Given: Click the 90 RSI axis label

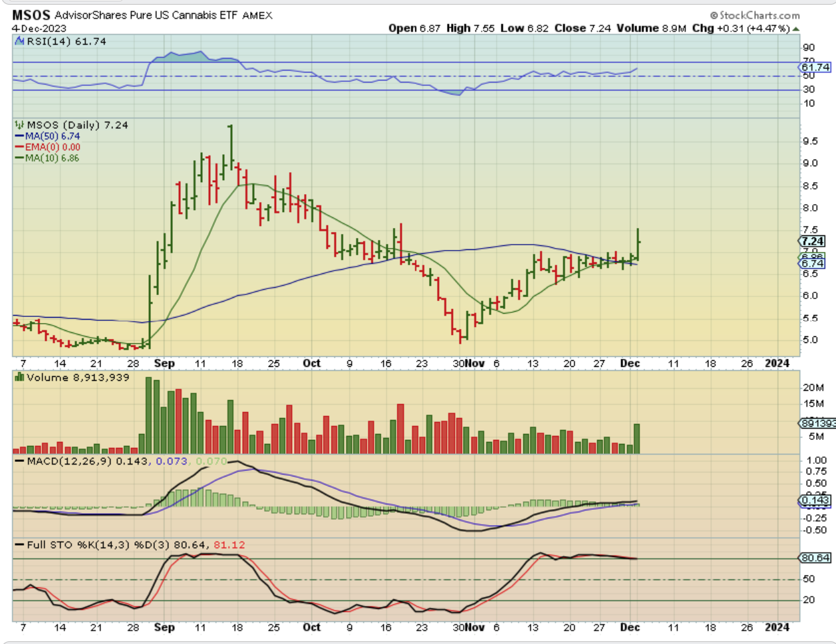Looking at the screenshot, I should [809, 48].
